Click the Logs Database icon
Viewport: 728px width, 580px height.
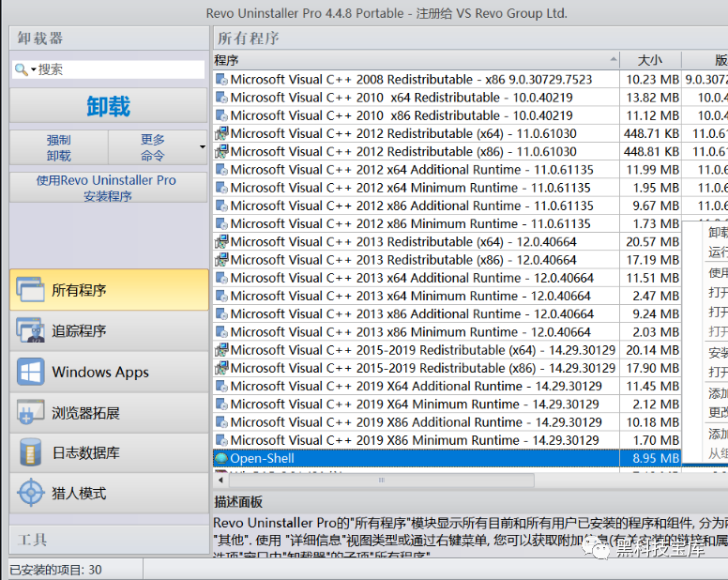coord(30,453)
